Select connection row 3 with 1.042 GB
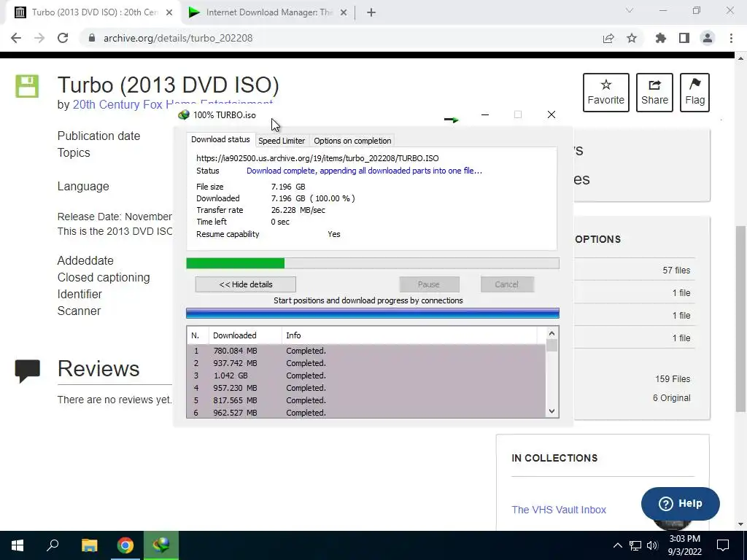Viewport: 747px width, 560px height. pos(366,376)
